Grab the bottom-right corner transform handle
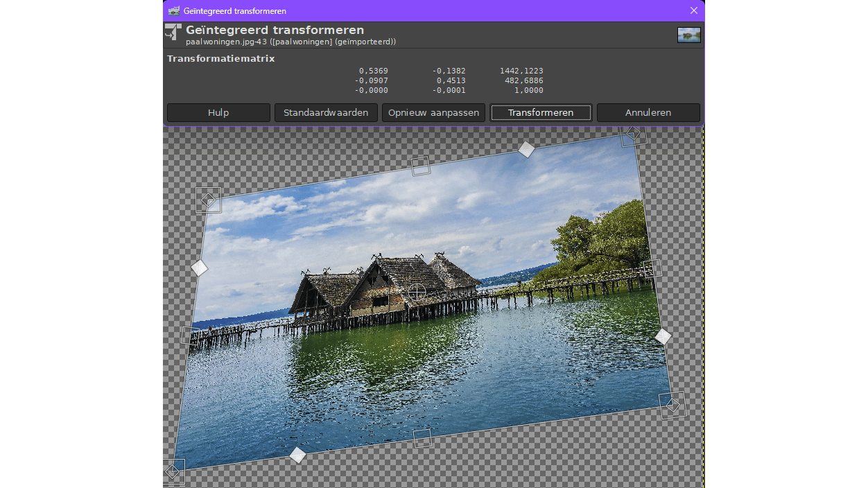Image resolution: width=868 pixels, height=488 pixels. 672,405
